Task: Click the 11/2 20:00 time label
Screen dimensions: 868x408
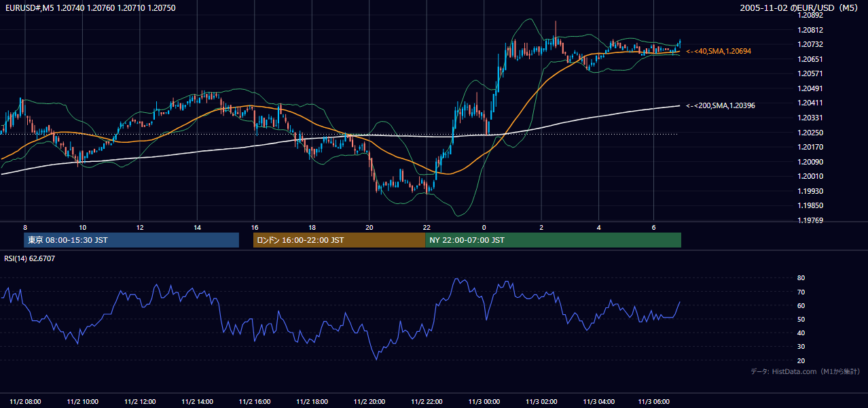Action: (369, 401)
